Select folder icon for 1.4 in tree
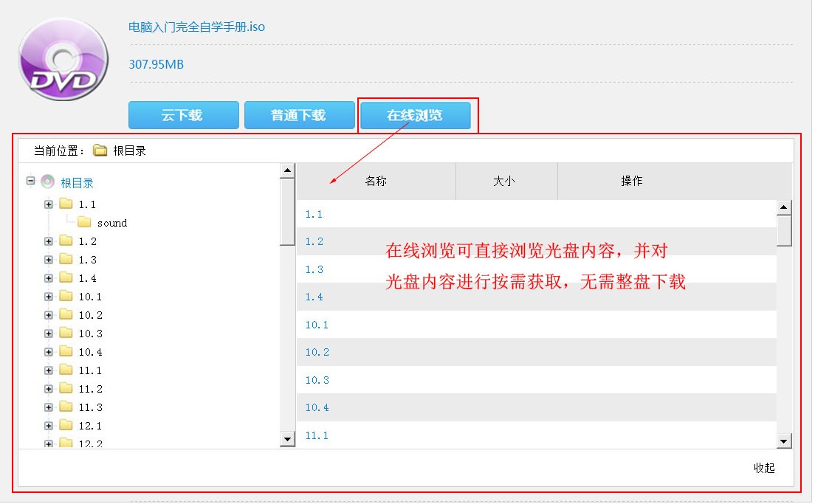Viewport: 815px width, 504px height. [66, 277]
